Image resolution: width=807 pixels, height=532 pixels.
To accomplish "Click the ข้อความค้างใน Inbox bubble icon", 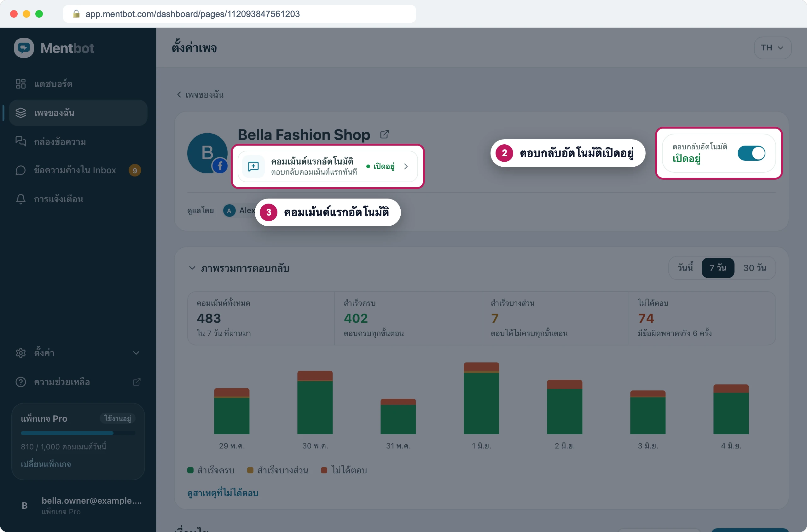I will point(21,170).
